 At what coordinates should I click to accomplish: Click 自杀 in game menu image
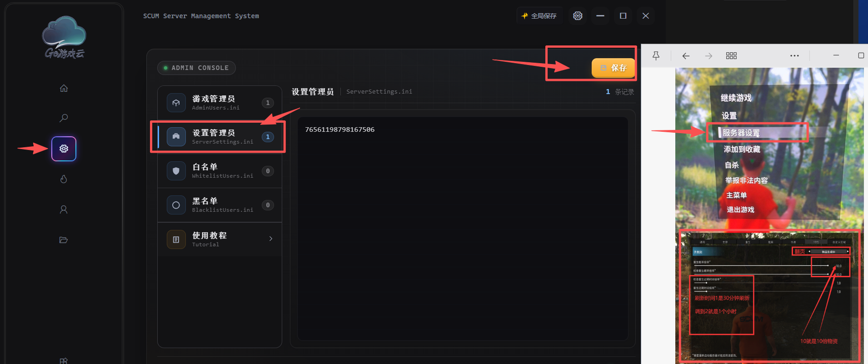tap(732, 165)
